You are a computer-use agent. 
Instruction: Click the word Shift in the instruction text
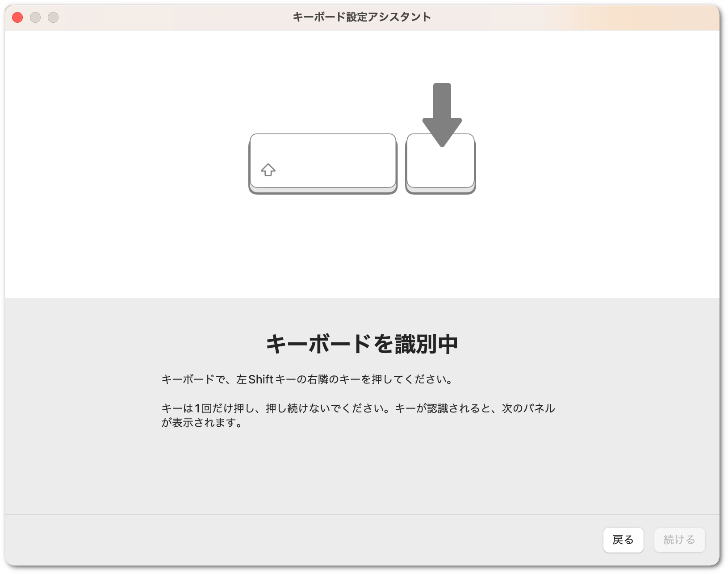tap(260, 379)
